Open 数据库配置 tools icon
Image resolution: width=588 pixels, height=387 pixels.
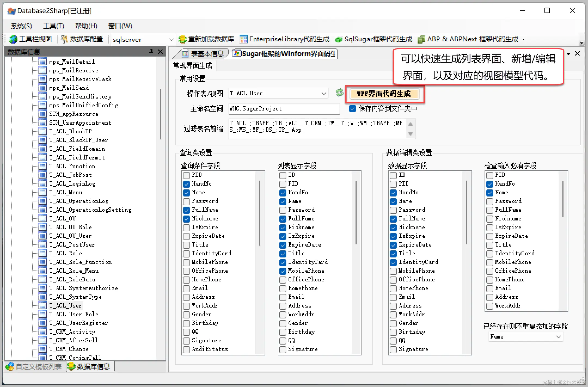(65, 39)
